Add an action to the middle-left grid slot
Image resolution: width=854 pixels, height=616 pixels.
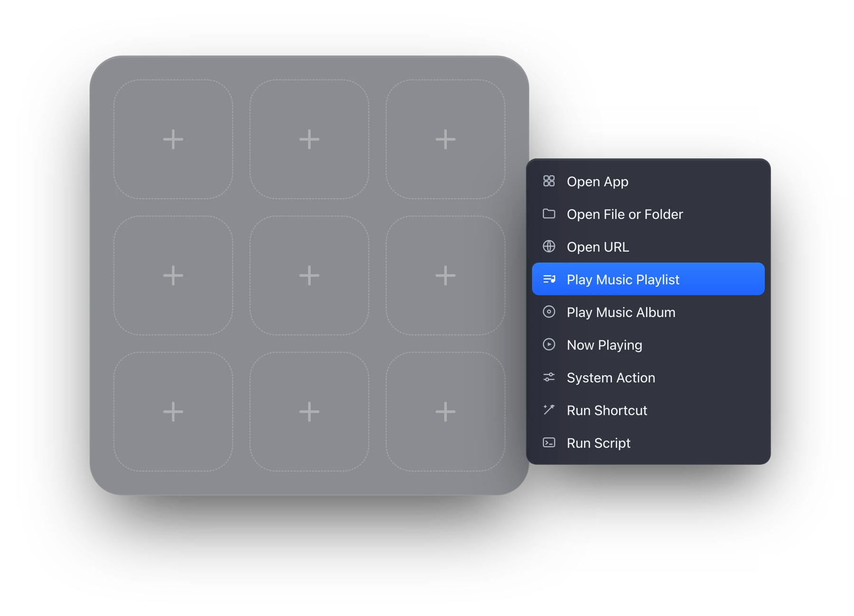tap(173, 275)
